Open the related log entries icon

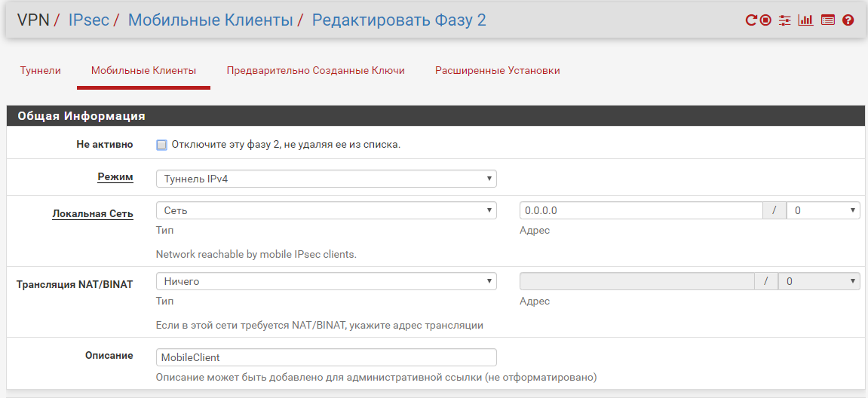click(827, 20)
